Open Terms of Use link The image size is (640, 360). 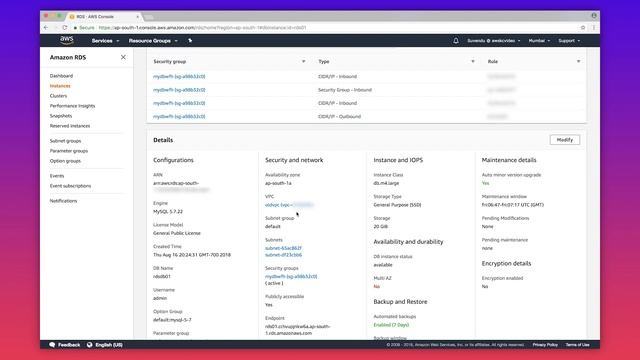[x=577, y=345]
